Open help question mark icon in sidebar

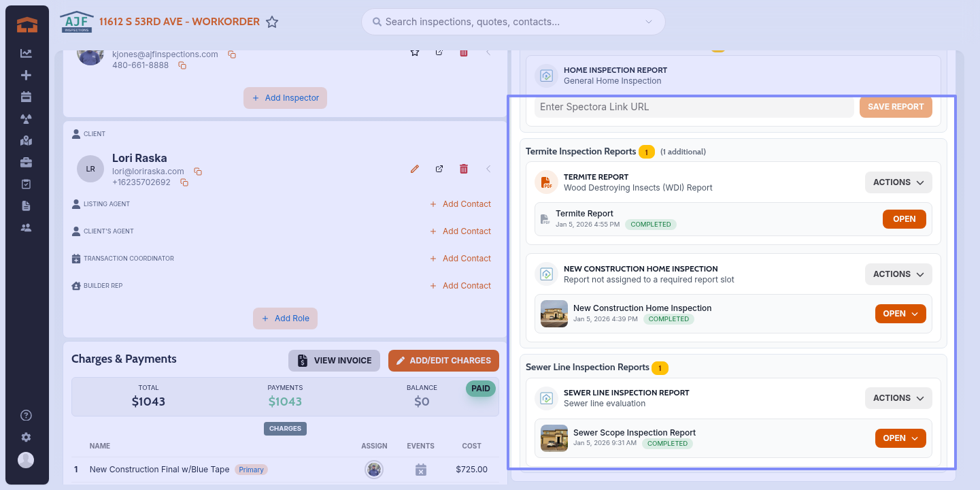[x=26, y=415]
